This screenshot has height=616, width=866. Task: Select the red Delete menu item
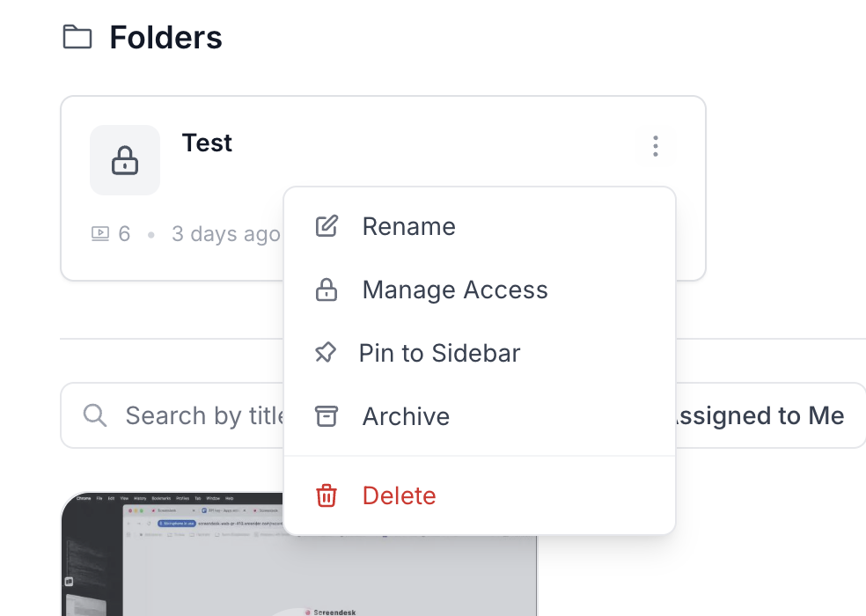[x=400, y=495]
